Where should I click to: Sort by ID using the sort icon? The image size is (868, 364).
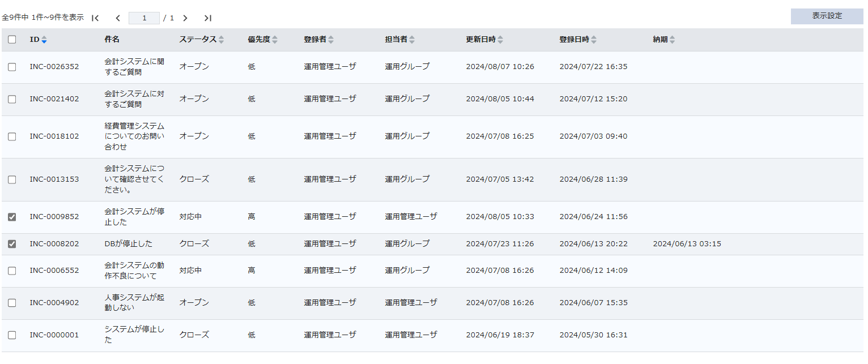(x=44, y=40)
